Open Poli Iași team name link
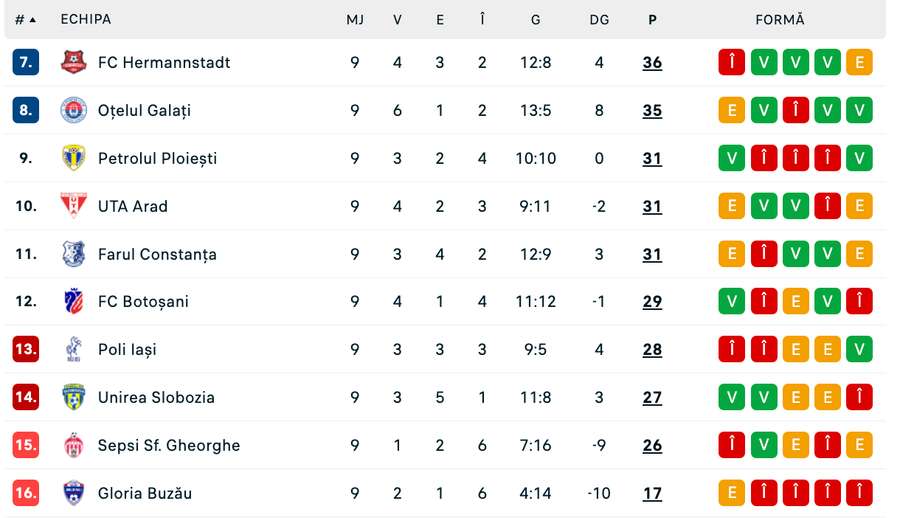 tap(127, 349)
